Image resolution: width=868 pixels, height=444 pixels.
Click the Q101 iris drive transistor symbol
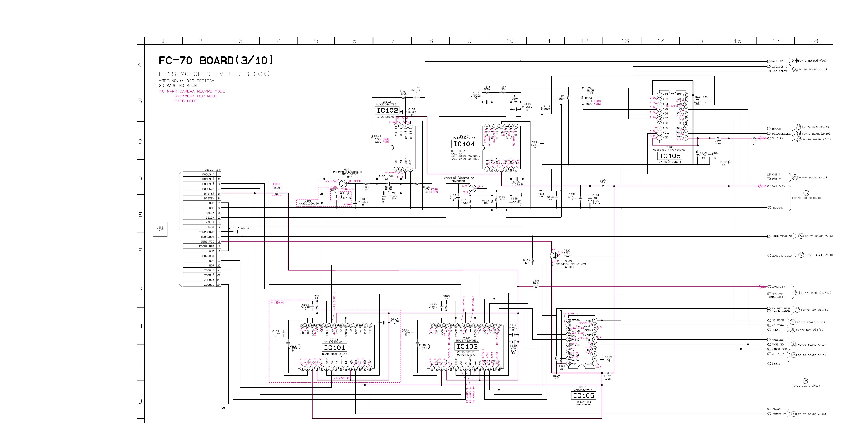[x=343, y=184]
